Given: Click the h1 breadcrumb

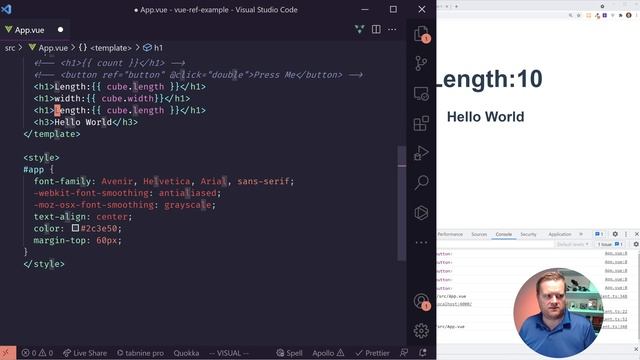Looking at the screenshot, I should (153, 48).
